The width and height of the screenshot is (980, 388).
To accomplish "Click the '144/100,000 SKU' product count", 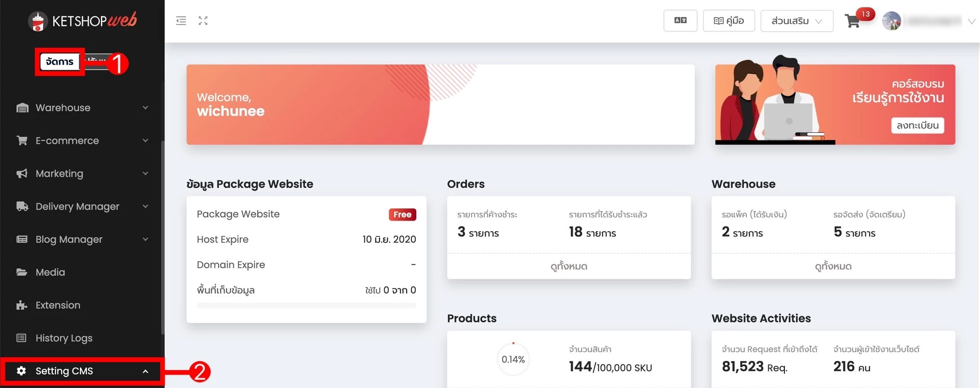I will pos(610,367).
